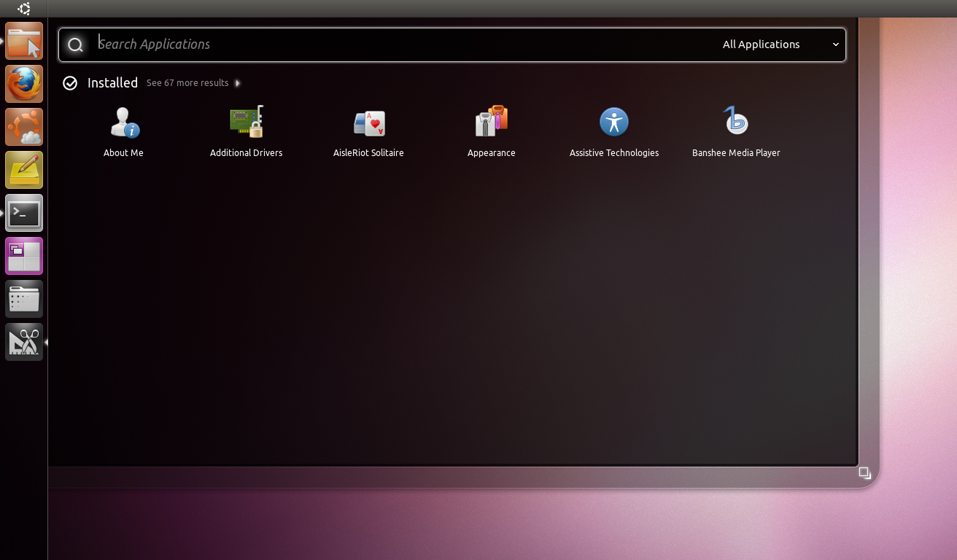Image resolution: width=957 pixels, height=560 pixels.
Task: Open the All Applications filter dropdown
Action: pos(780,44)
